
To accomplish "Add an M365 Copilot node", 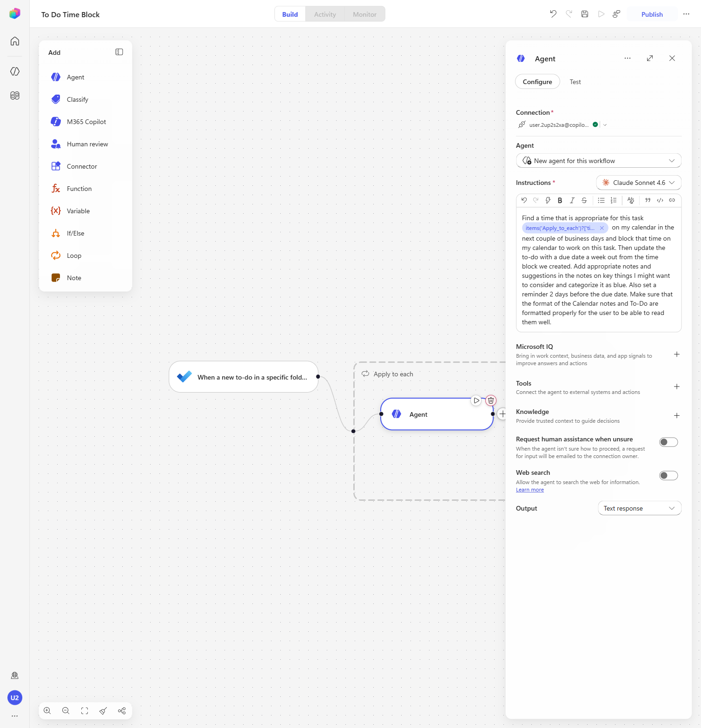I will point(86,122).
